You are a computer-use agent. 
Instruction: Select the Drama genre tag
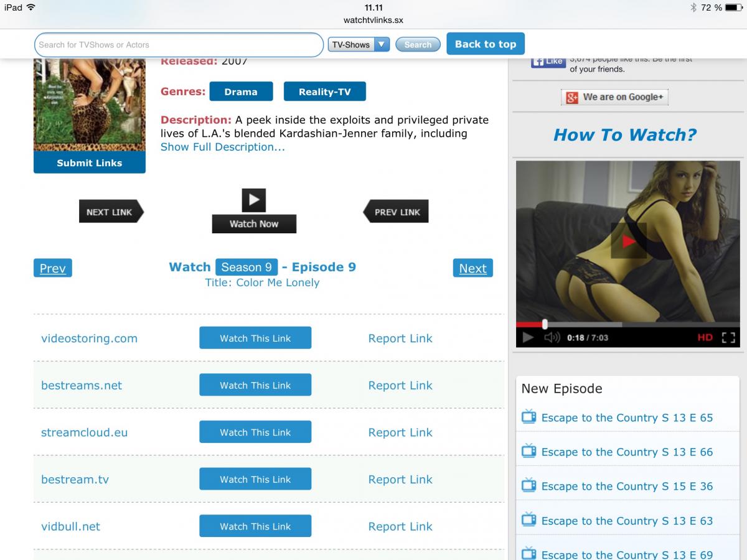pos(241,91)
